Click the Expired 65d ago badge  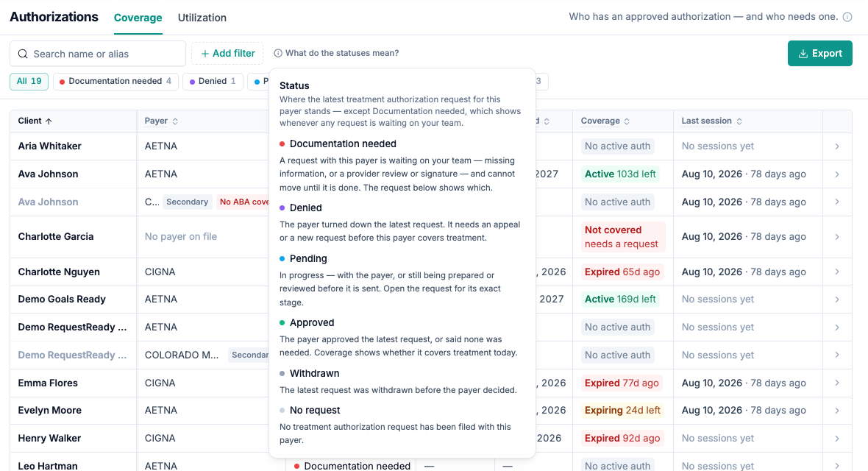(x=622, y=272)
